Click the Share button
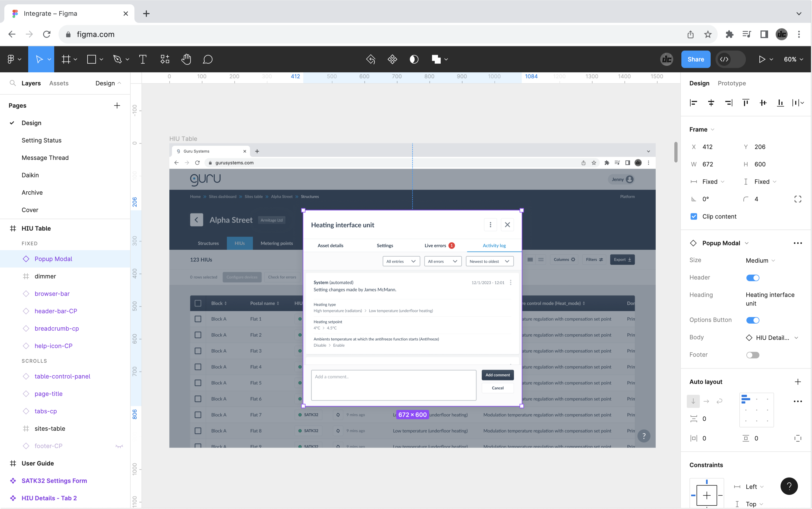Screen dimensions: 812x509 695,59
